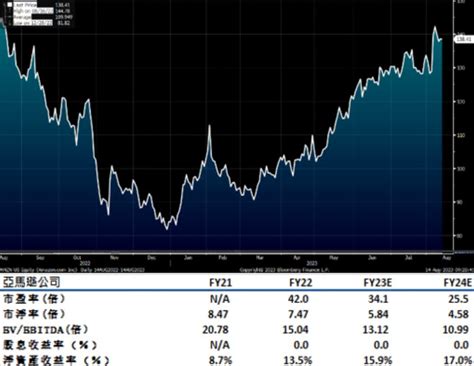Click the 15.9% return on equity
Image resolution: width=474 pixels, height=366 pixels.
click(378, 361)
